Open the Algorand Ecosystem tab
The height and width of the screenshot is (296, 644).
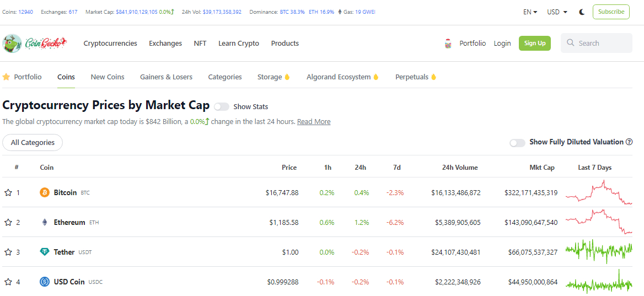pos(339,77)
